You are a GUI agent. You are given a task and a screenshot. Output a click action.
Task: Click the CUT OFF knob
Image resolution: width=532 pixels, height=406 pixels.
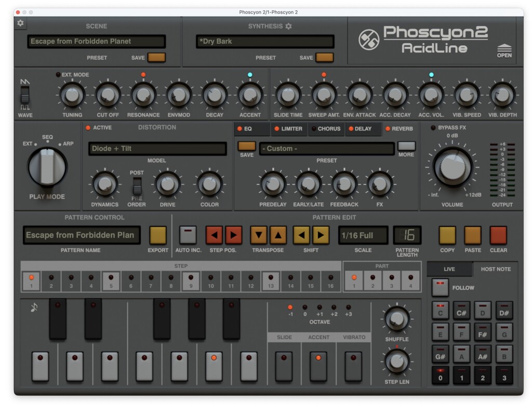point(108,95)
